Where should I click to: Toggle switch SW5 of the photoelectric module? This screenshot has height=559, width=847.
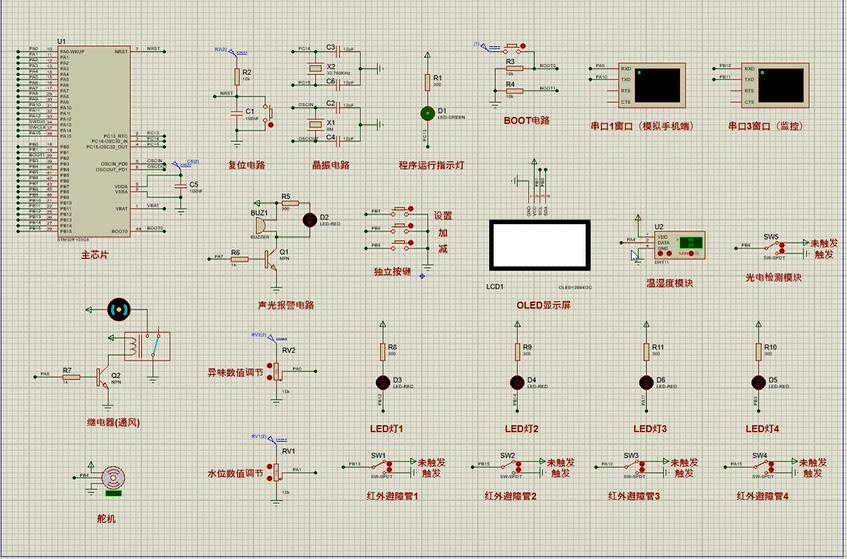click(774, 248)
